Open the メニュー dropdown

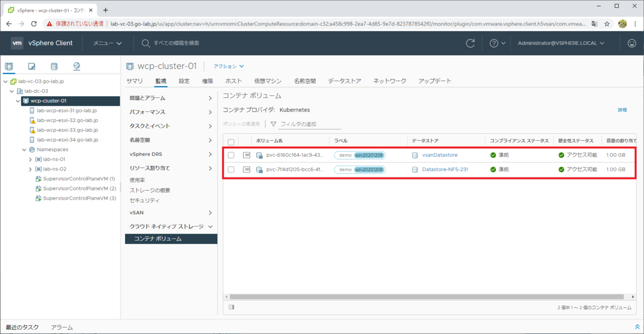tap(107, 43)
